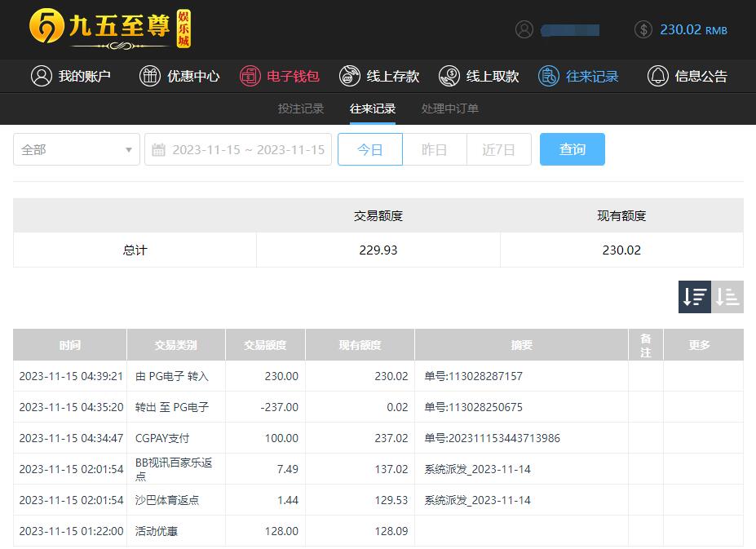
Task: Click the 更多 column header
Action: [704, 345]
